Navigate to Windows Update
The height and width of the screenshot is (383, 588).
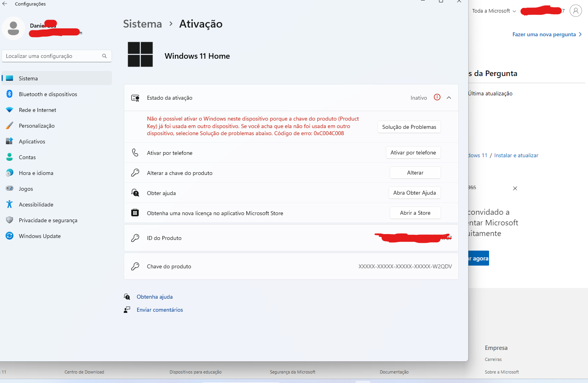(x=57, y=236)
